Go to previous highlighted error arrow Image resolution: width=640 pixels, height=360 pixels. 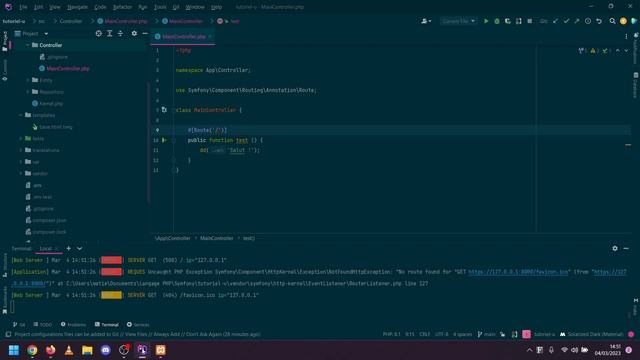pyautogui.click(x=618, y=51)
